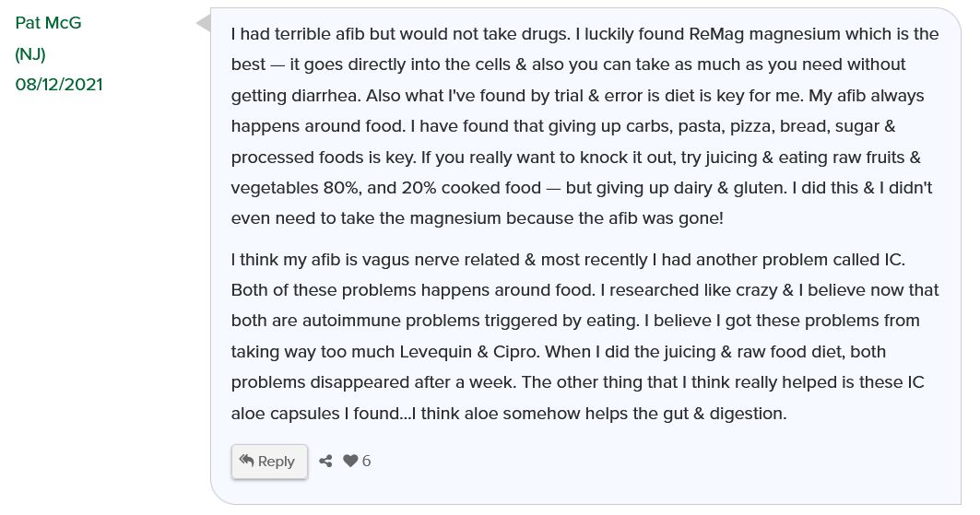Image resolution: width=980 pixels, height=515 pixels.
Task: Share this comment via the share icon
Action: tap(325, 462)
